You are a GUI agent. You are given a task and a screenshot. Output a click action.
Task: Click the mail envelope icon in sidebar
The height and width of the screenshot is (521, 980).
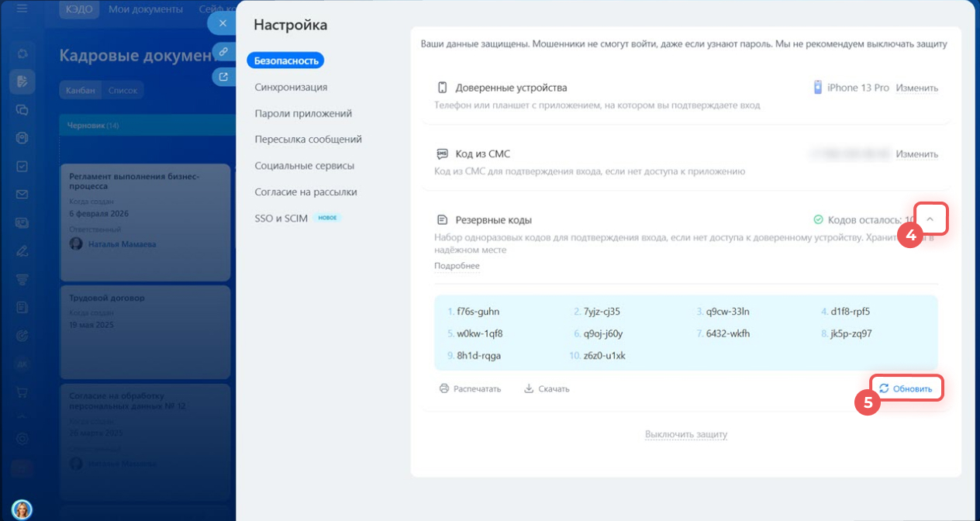[22, 194]
